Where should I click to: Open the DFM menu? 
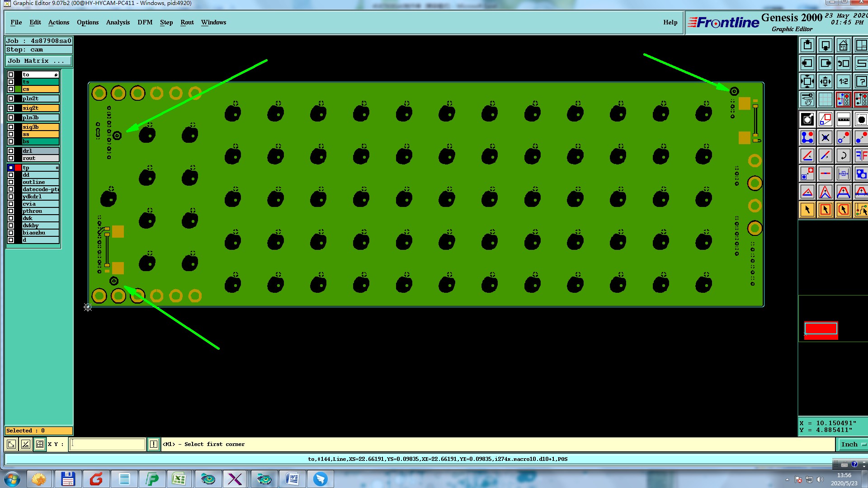145,22
